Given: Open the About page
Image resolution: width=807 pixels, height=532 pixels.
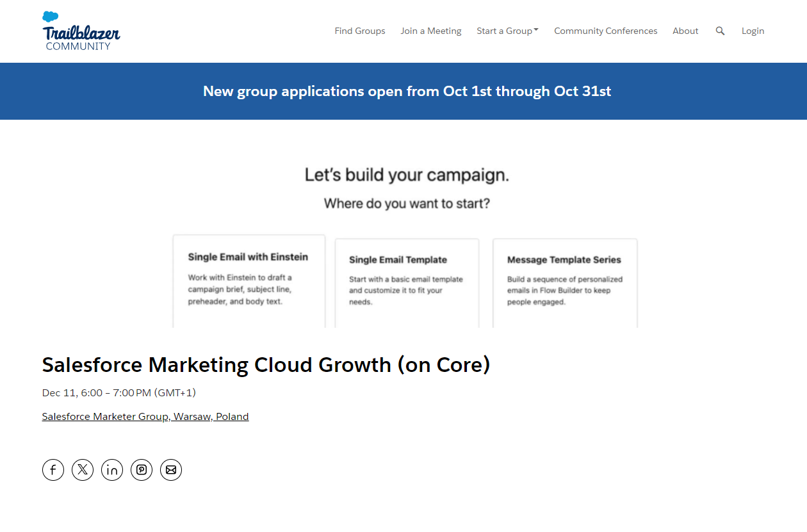Looking at the screenshot, I should tap(685, 31).
